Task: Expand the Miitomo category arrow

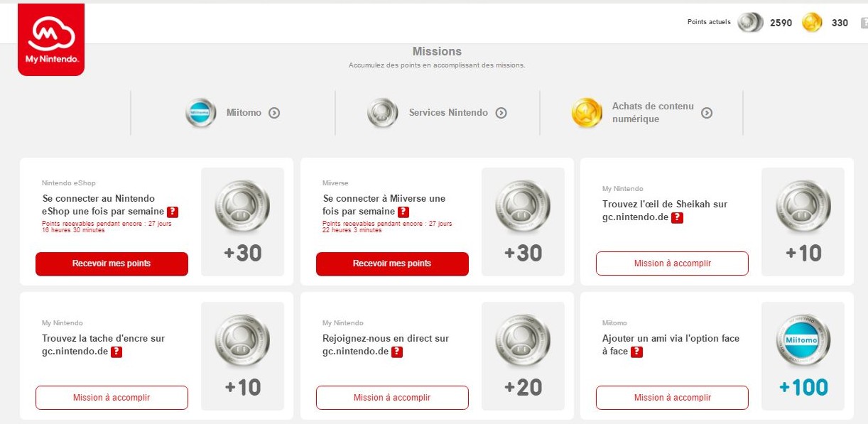Action: coord(274,113)
